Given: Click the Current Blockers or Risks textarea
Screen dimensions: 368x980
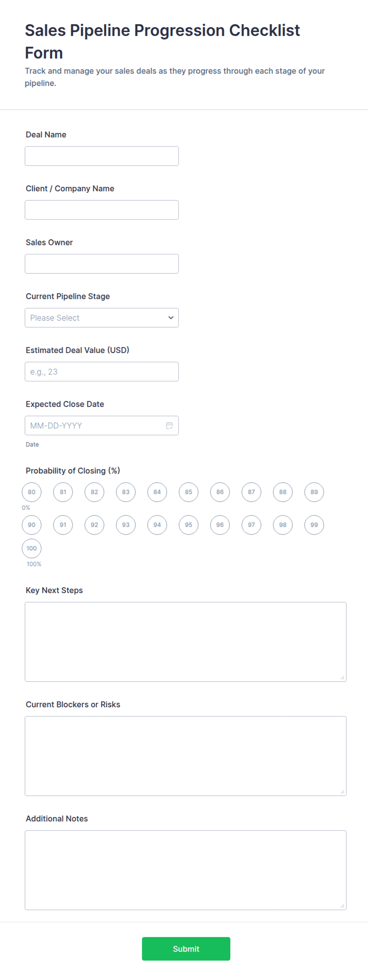Looking at the screenshot, I should click(x=186, y=756).
